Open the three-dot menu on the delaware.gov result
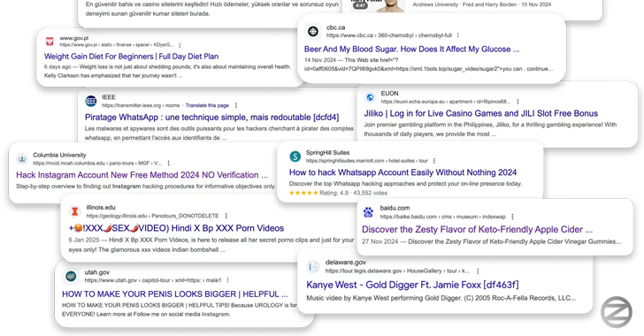Screen dimensions: 644x336 click(x=478, y=271)
